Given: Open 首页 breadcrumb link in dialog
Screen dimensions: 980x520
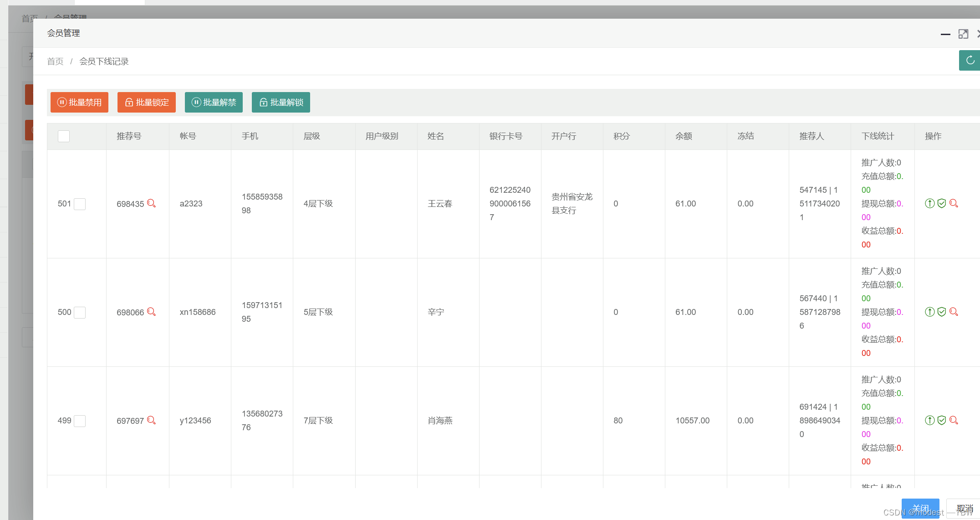Looking at the screenshot, I should click(x=55, y=62).
